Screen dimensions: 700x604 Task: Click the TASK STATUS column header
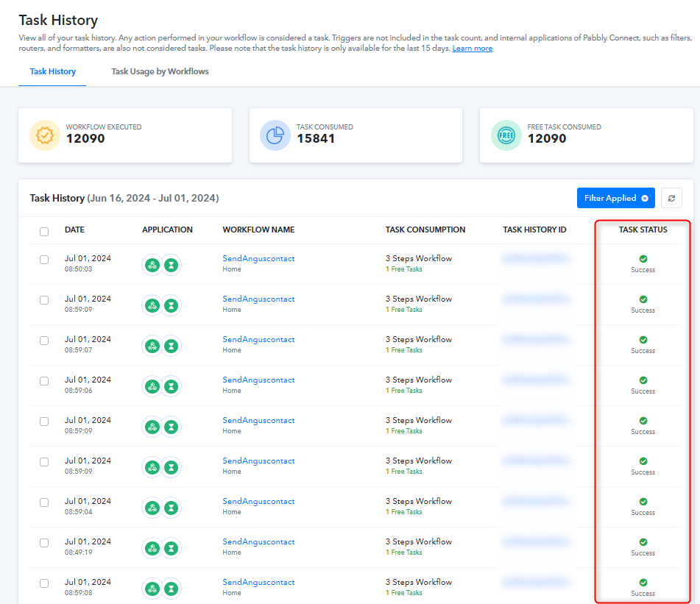643,230
